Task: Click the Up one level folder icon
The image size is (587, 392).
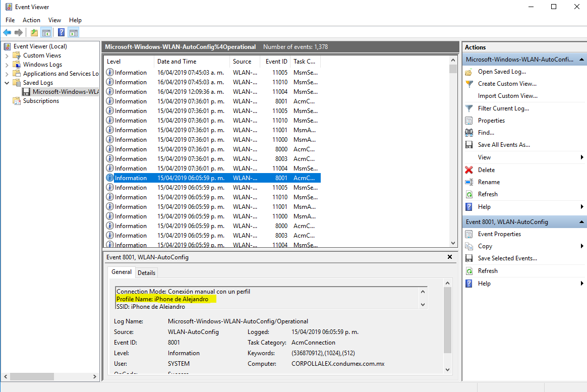Action: click(34, 33)
